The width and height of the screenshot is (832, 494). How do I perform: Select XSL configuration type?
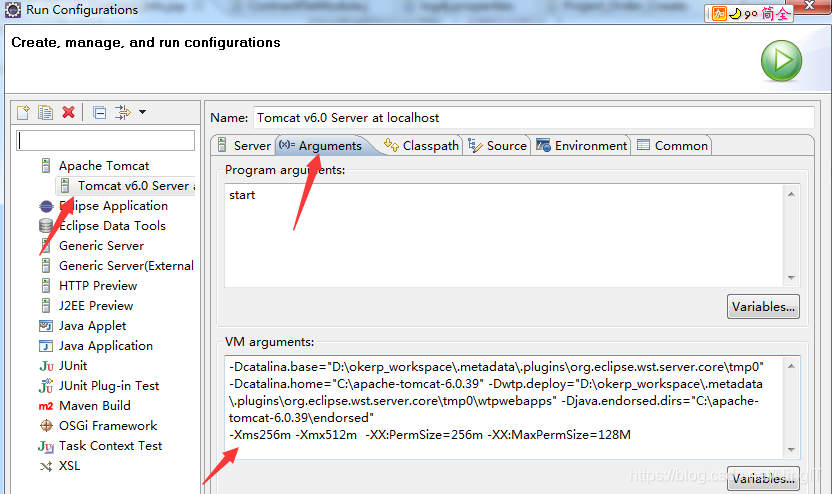tap(70, 466)
